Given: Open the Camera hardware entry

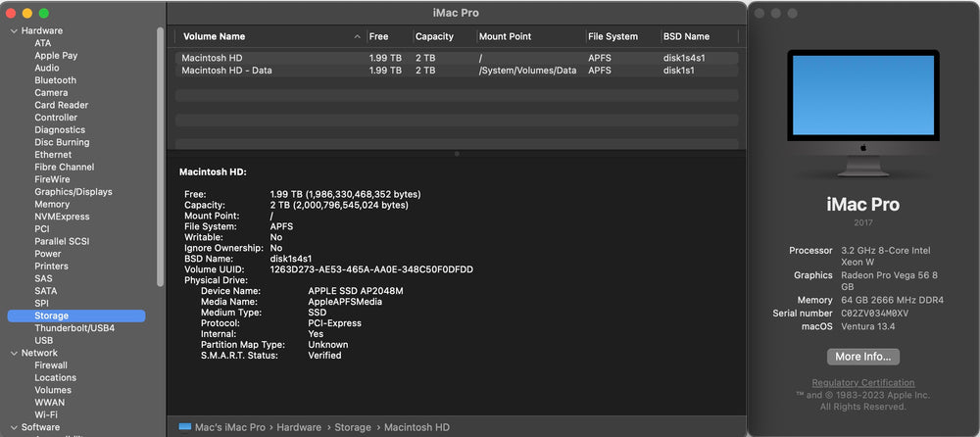Looking at the screenshot, I should click(51, 92).
